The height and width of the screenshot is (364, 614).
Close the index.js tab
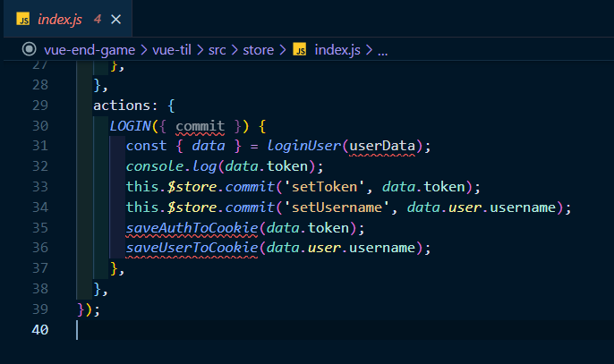[x=116, y=19]
